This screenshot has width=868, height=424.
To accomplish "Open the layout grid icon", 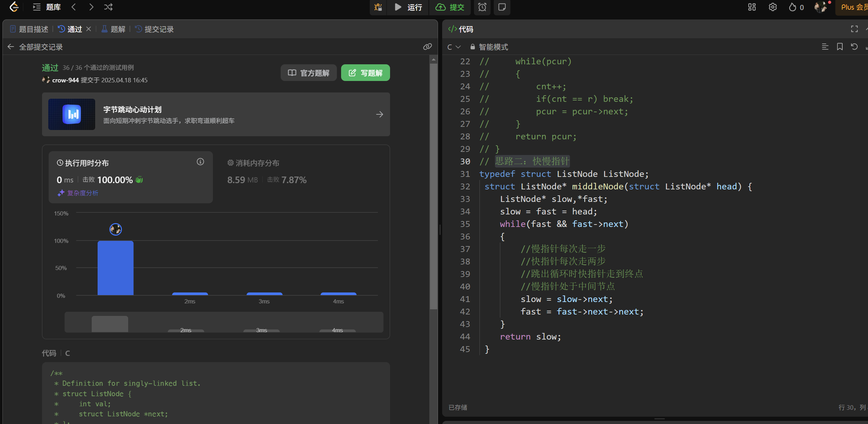I will coord(752,7).
